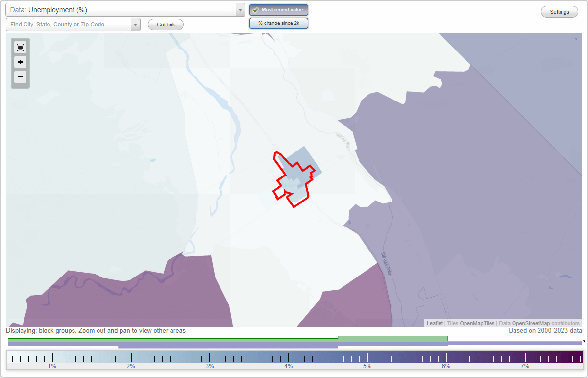Click the 4% mark on color scale
This screenshot has width=588, height=378.
[x=289, y=358]
